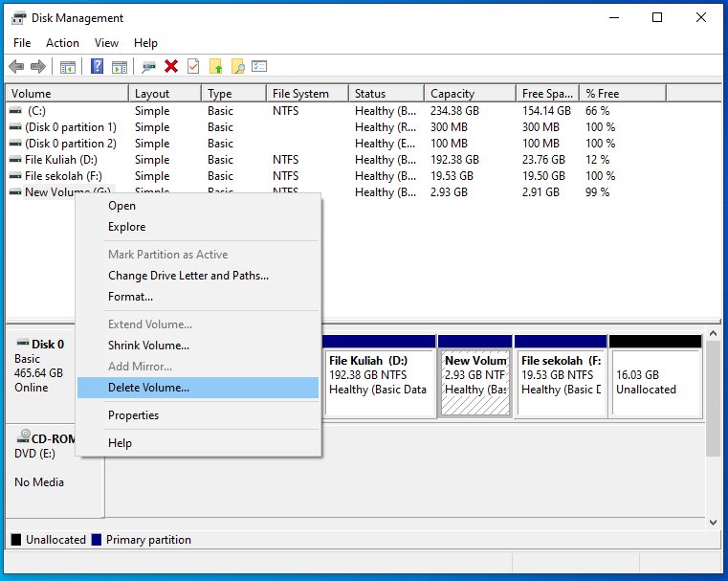This screenshot has height=581, width=728.
Task: Open Help via blue question mark icon
Action: 97,66
